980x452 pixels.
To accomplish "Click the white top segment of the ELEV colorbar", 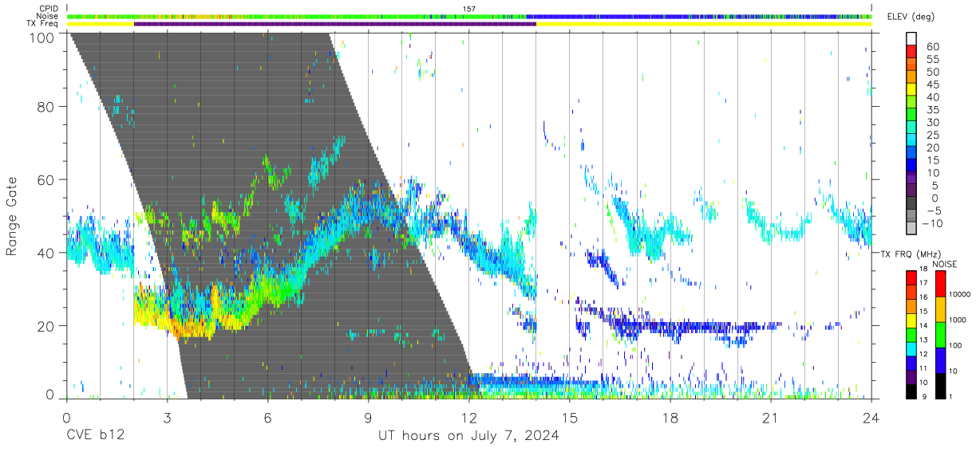I will [911, 38].
